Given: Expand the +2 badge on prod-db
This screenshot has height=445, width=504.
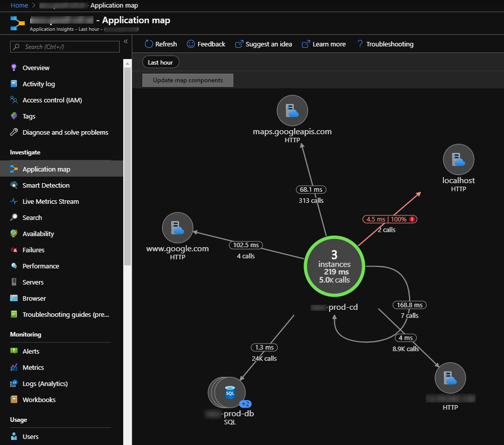Looking at the screenshot, I should point(245,404).
